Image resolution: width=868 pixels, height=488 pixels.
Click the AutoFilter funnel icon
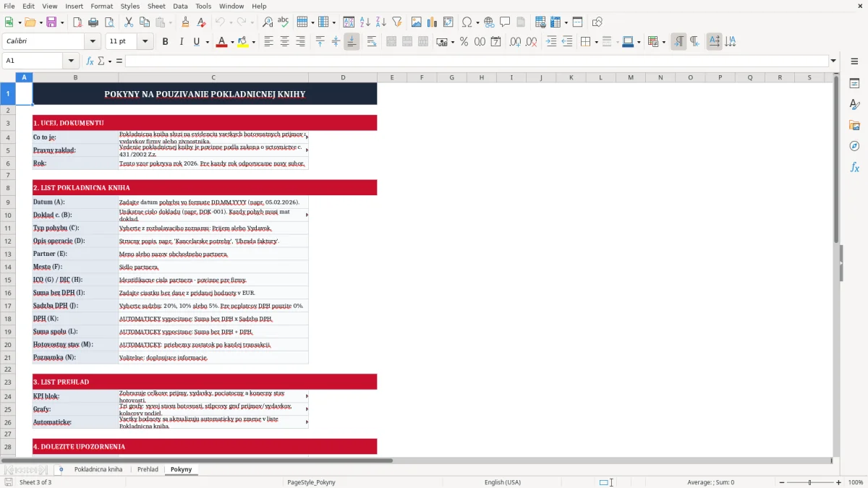tap(396, 22)
